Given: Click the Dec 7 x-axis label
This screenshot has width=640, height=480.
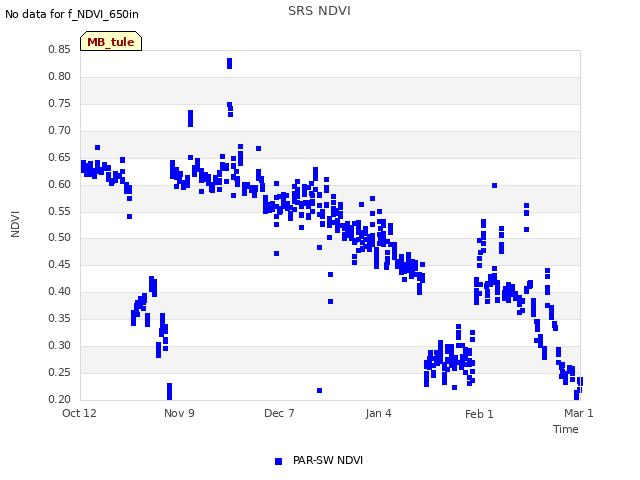Looking at the screenshot, I should pos(279,413).
